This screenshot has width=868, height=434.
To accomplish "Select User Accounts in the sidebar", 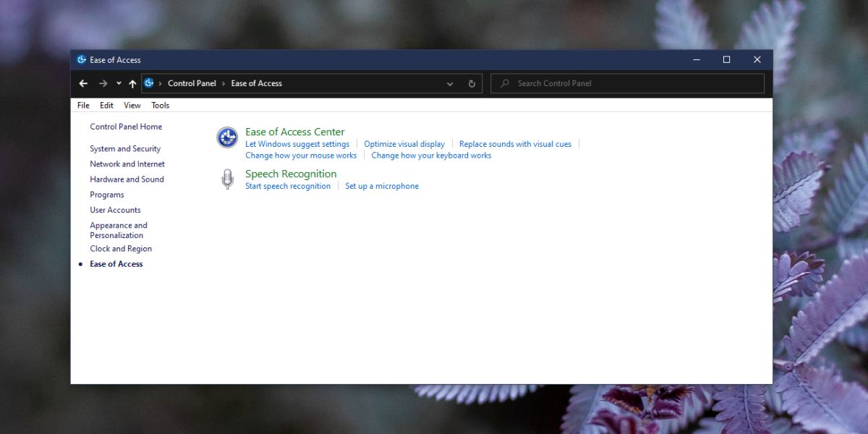I will [x=115, y=210].
